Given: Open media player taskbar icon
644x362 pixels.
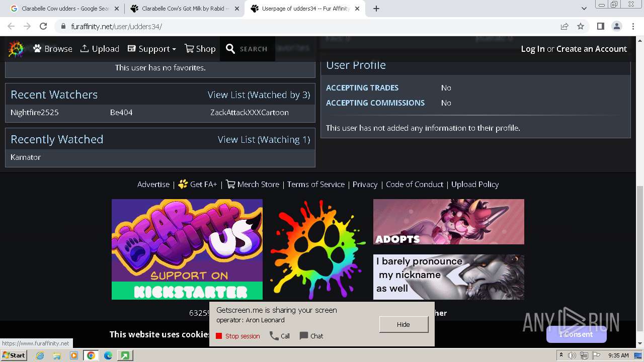Looking at the screenshot, I should 74,355.
